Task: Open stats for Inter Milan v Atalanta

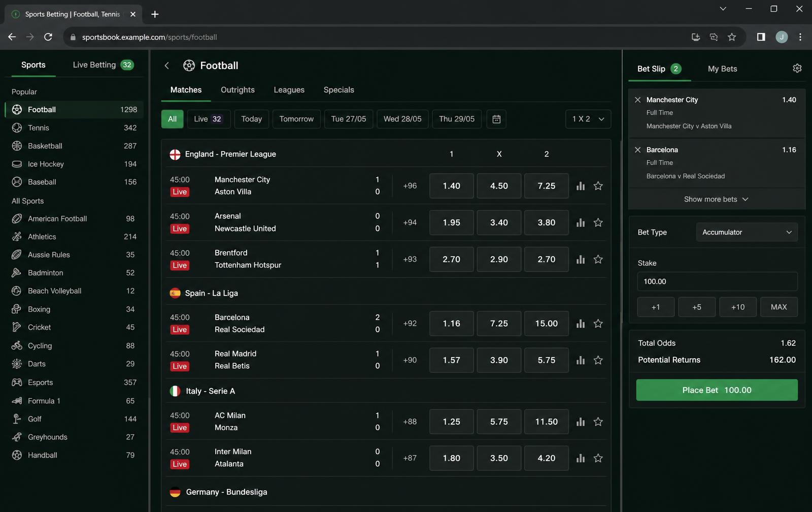Action: tap(581, 458)
